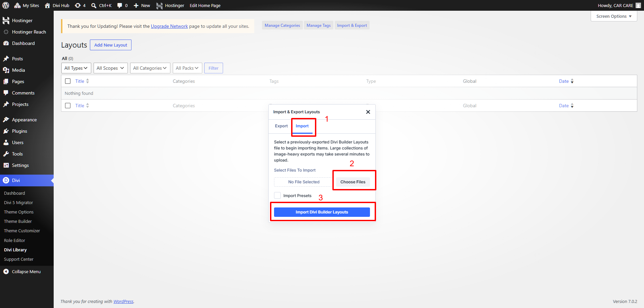Click Import & Export button

[352, 25]
